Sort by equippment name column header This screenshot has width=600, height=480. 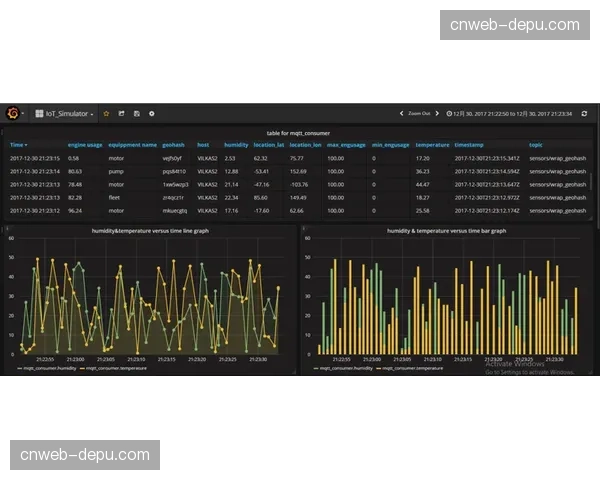(x=132, y=145)
